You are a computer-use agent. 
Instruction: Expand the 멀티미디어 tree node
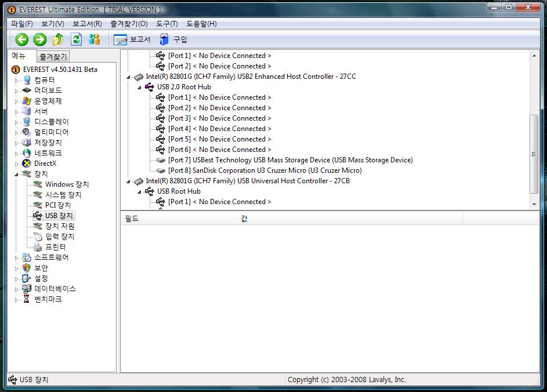click(16, 133)
